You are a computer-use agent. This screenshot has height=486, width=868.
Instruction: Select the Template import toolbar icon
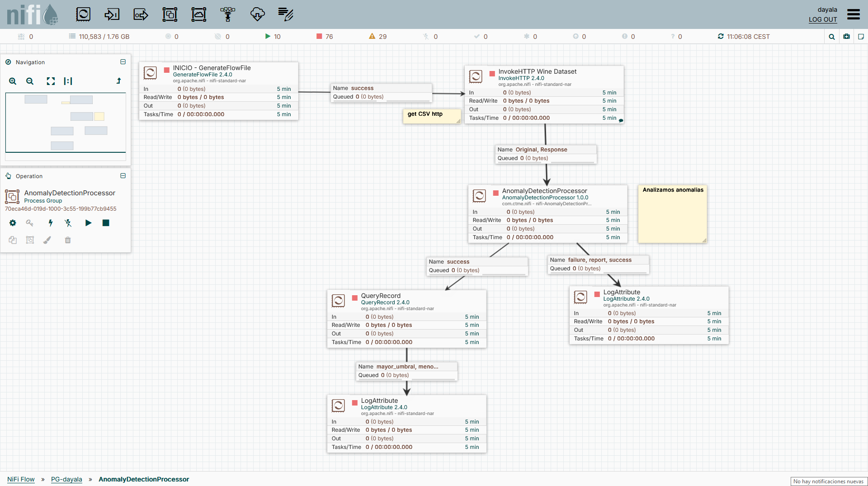[257, 14]
